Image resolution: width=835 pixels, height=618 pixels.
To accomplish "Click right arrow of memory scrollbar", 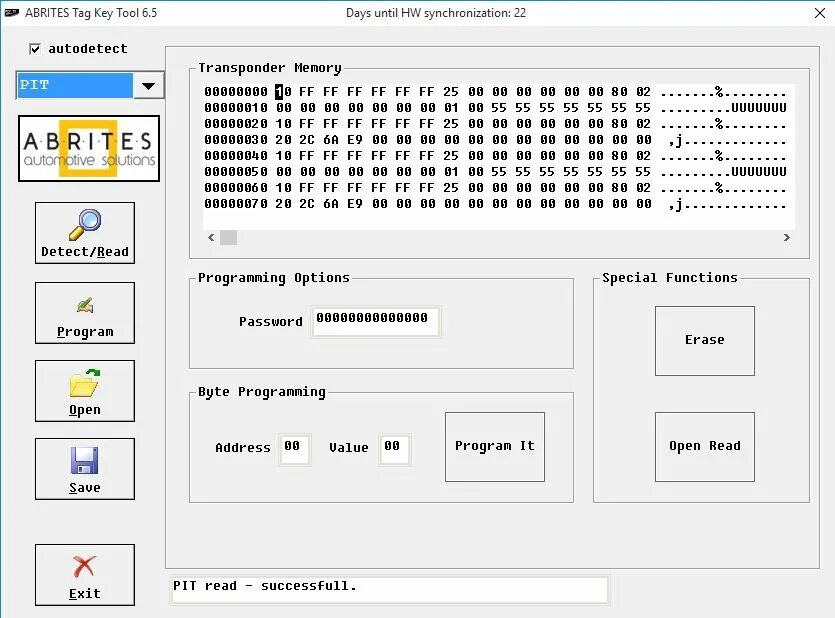I will [787, 237].
